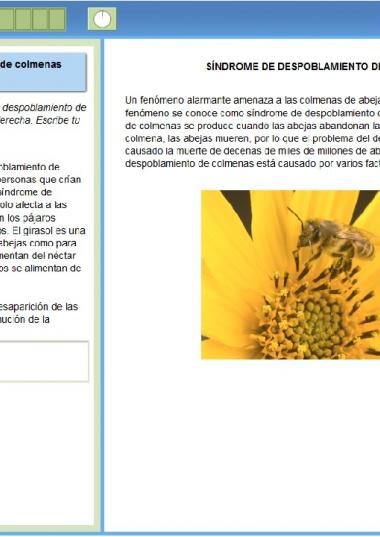
Task: Click line 'causado la muerte de decenas'
Action: coord(252,151)
